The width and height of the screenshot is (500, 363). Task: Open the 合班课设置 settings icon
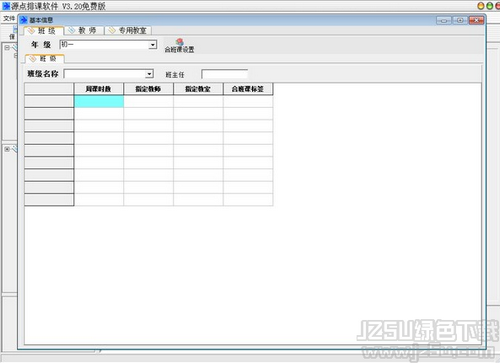[179, 46]
